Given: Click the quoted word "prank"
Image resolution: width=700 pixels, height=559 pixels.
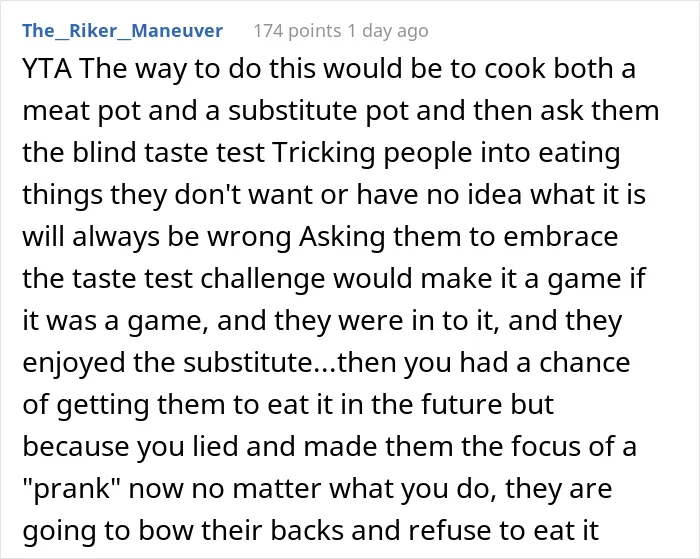Looking at the screenshot, I should tap(72, 488).
